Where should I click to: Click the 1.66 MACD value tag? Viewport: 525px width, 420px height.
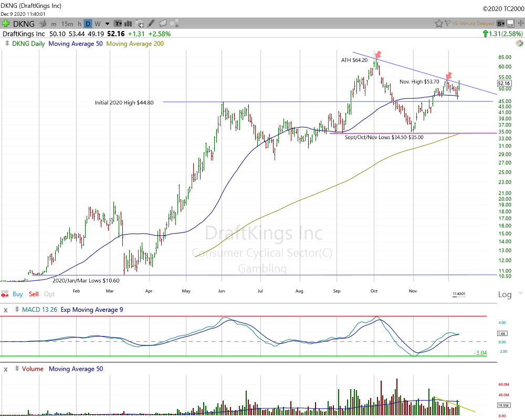coord(501,333)
